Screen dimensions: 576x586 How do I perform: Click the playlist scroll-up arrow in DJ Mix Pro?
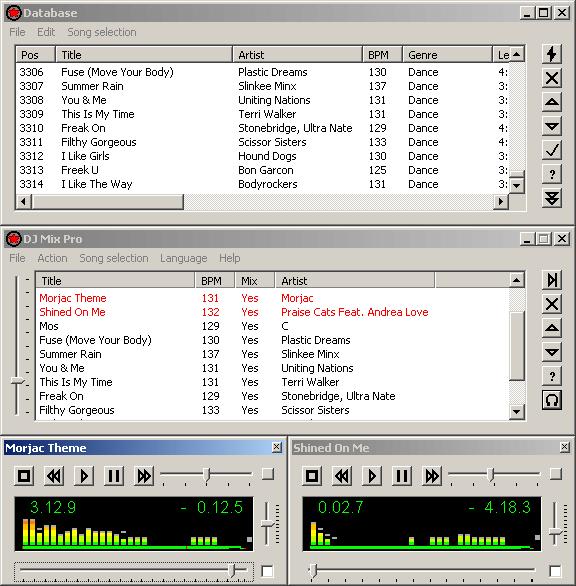click(517, 280)
